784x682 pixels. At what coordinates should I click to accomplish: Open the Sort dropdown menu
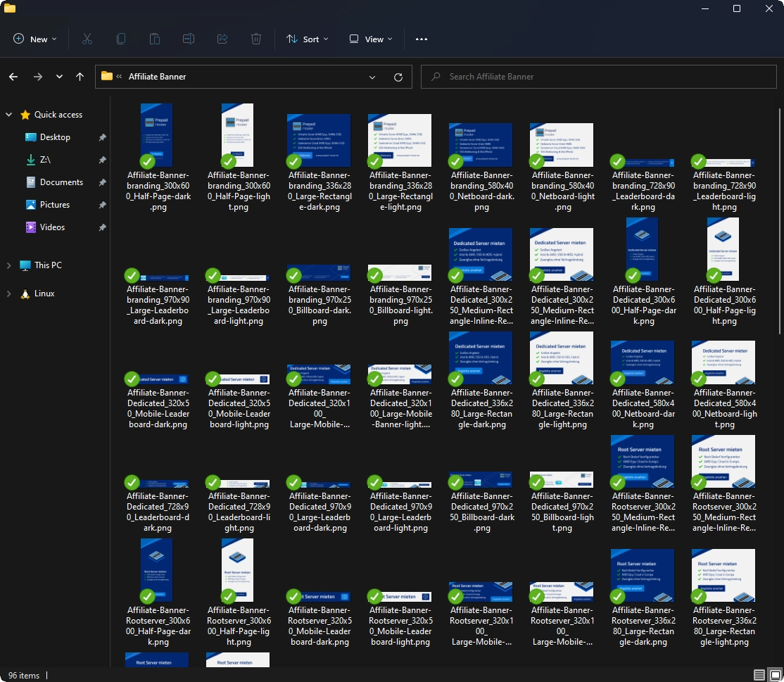pos(308,39)
